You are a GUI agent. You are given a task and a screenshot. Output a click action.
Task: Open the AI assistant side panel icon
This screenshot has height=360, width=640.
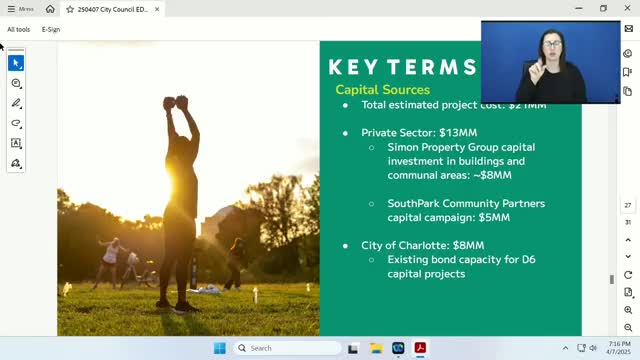click(x=628, y=53)
